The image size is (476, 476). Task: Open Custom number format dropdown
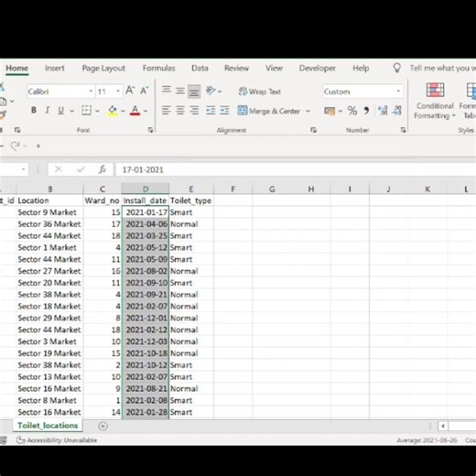[x=398, y=92]
